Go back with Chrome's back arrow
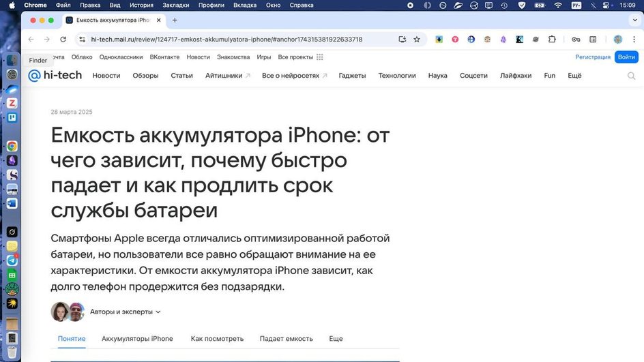644x362 pixels. pyautogui.click(x=31, y=40)
